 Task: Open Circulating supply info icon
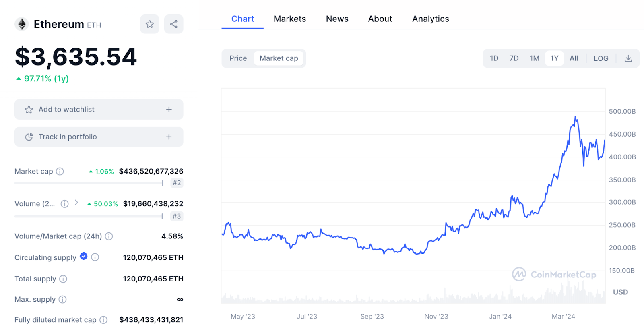(95, 257)
